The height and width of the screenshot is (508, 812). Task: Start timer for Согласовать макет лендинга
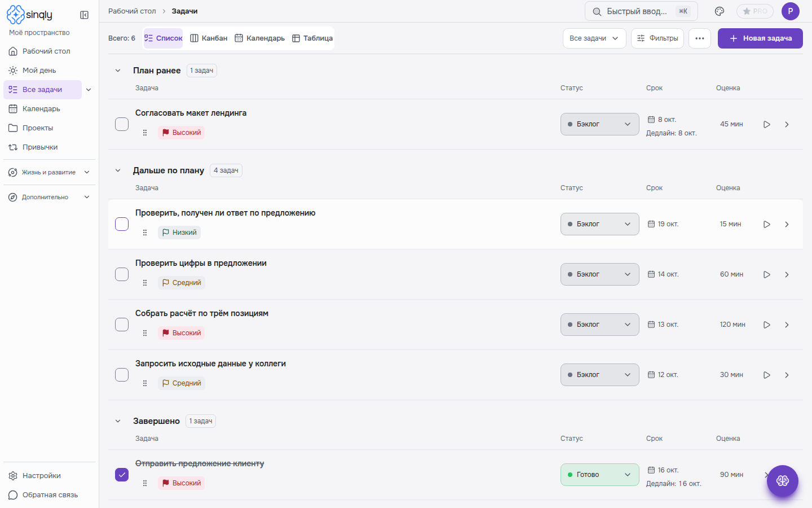767,124
